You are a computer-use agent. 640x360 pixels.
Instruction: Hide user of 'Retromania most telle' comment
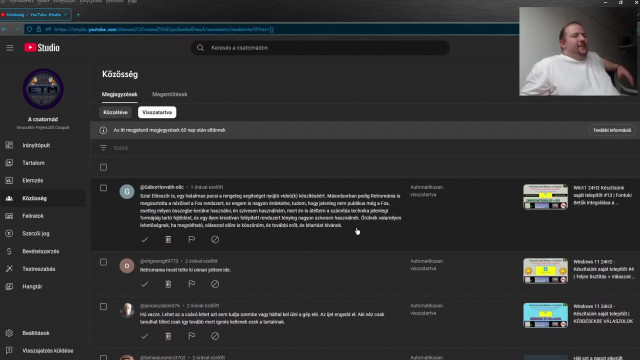[215, 284]
